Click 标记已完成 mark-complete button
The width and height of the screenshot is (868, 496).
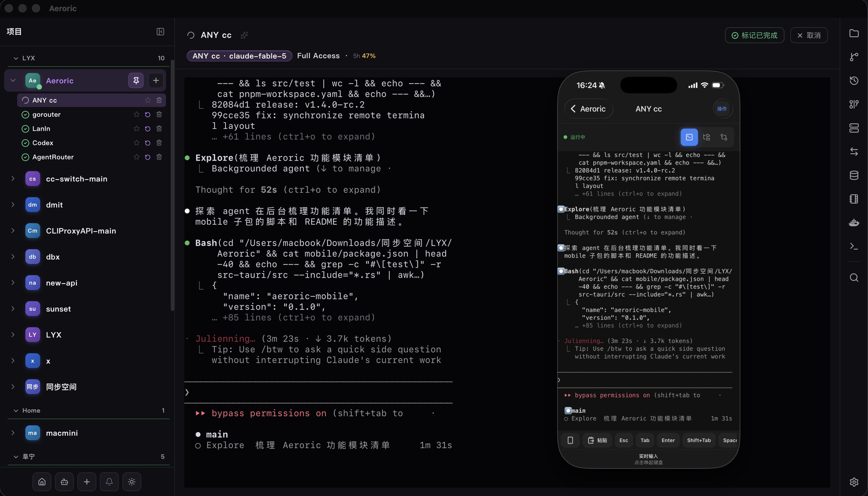pos(755,35)
